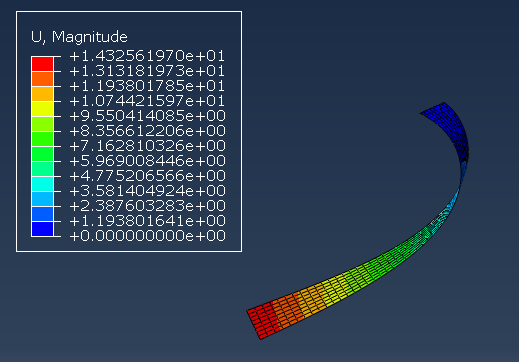
Task: Click the yellow legend color band
Action: 42,109
